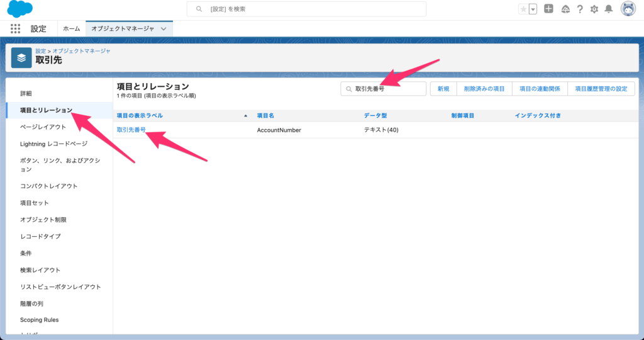644x340 pixels.
Task: Click the 取引先番号 quick find field
Action: click(383, 88)
